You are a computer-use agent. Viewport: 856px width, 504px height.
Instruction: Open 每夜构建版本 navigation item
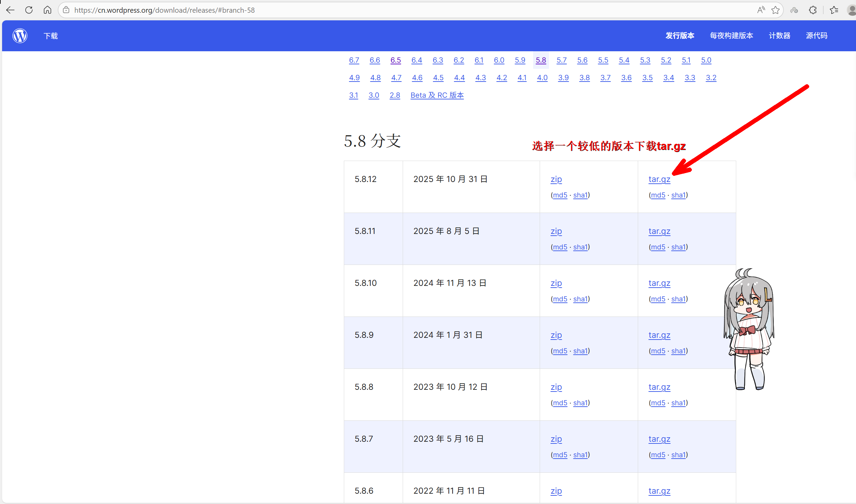pyautogui.click(x=731, y=36)
